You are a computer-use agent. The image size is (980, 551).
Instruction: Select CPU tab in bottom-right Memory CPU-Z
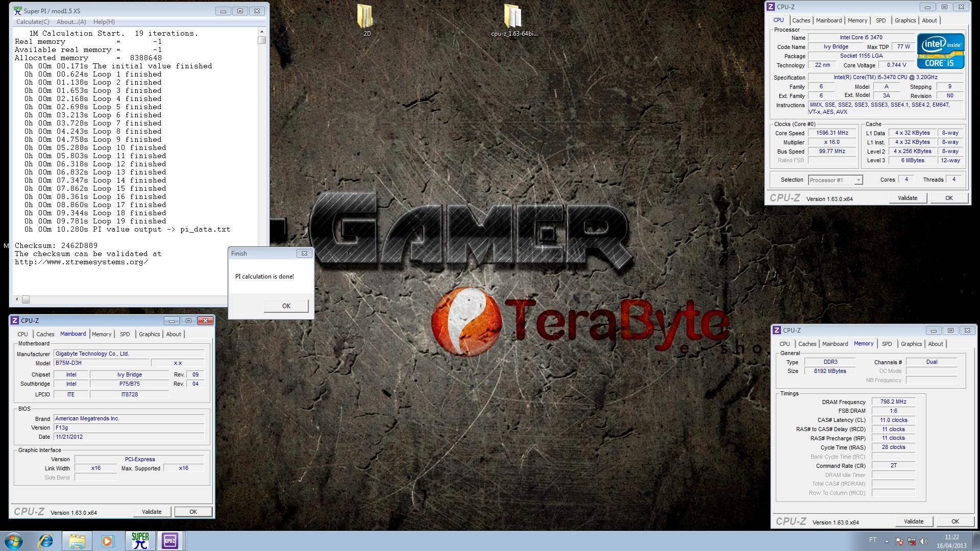point(785,344)
